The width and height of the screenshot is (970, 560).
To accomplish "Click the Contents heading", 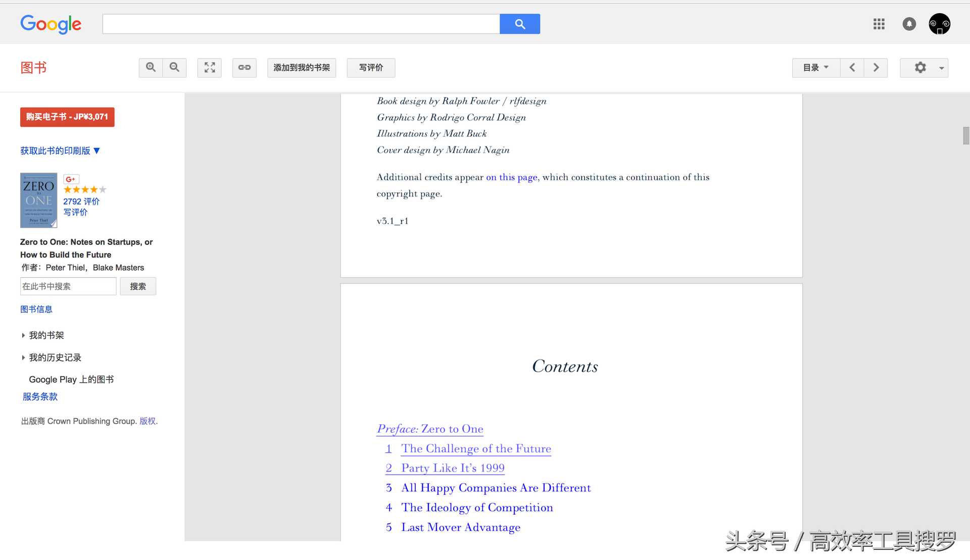I will coord(565,366).
